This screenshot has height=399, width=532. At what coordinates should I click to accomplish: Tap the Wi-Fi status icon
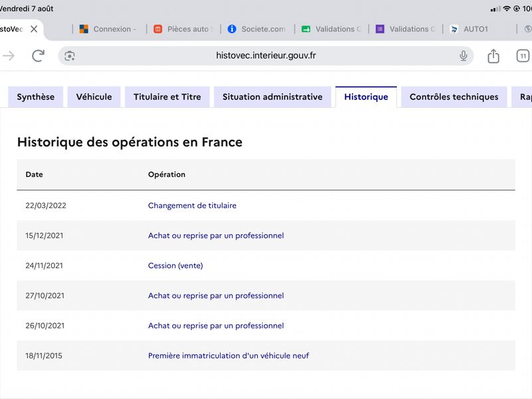click(x=507, y=9)
